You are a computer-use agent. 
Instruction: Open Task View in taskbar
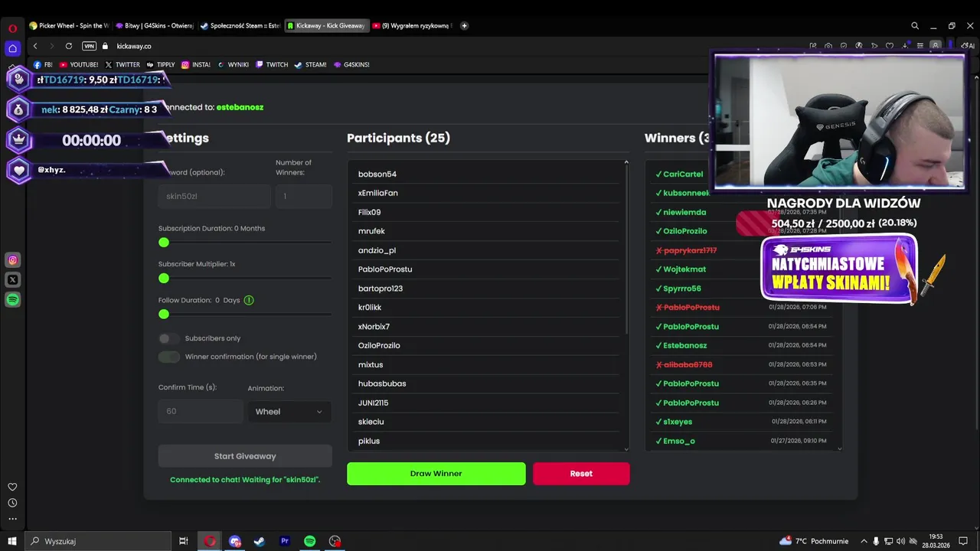[184, 541]
